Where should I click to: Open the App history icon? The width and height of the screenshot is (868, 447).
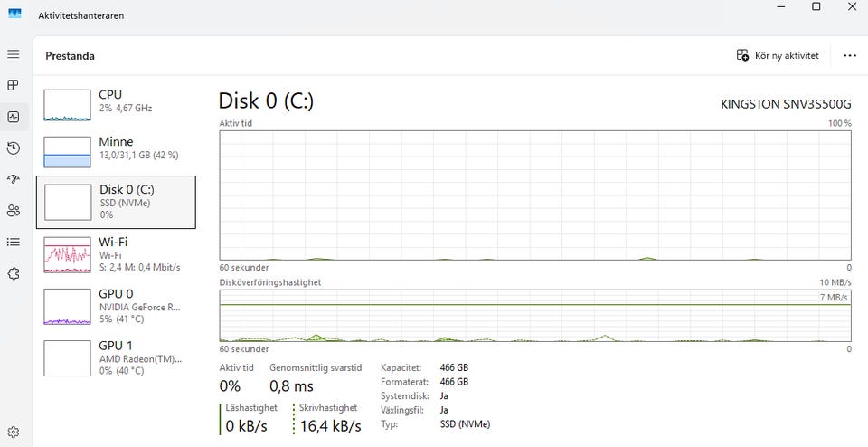click(14, 148)
